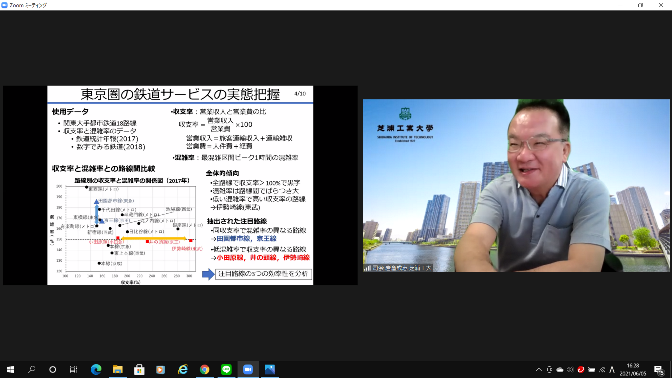The image size is (672, 378).
Task: Switch IME input mode indicator A
Action: 612,369
